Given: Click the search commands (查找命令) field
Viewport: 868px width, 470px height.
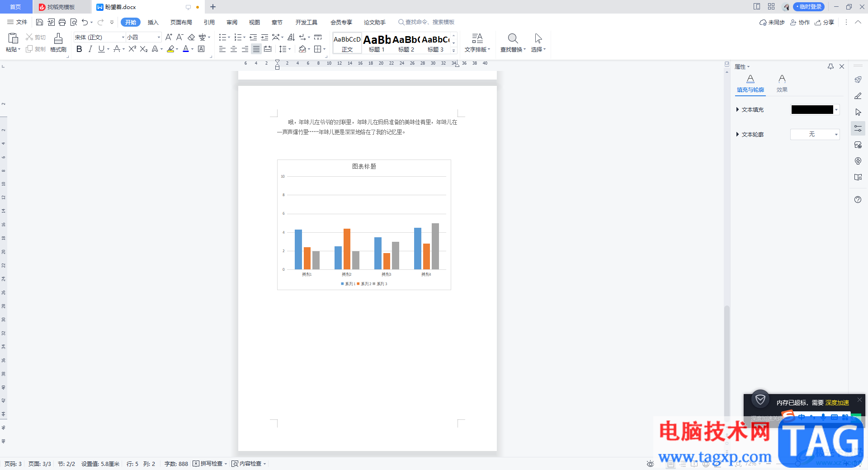Looking at the screenshot, I should (426, 22).
